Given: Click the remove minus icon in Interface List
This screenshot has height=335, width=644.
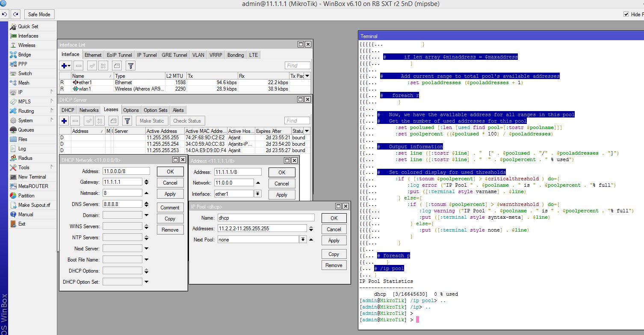Looking at the screenshot, I should click(x=78, y=66).
